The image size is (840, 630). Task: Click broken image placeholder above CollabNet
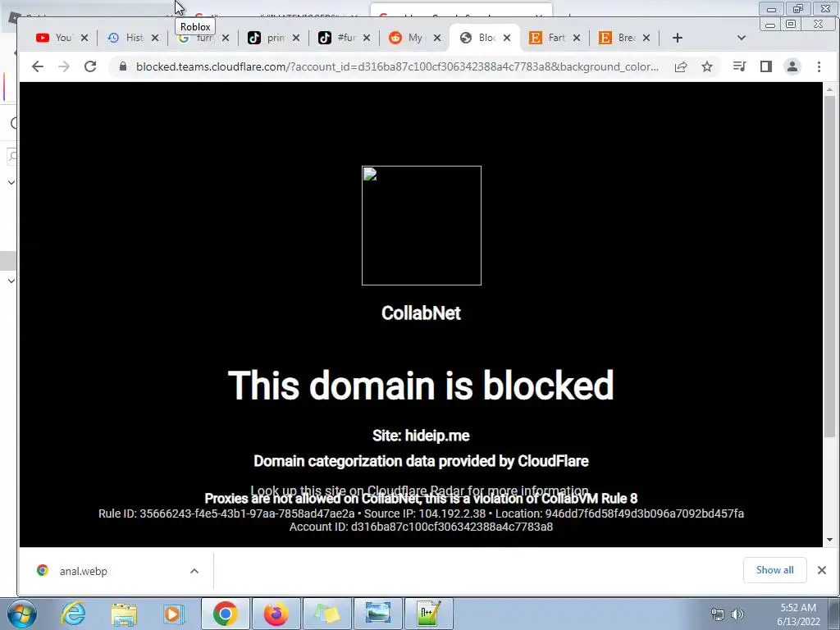[x=422, y=226]
